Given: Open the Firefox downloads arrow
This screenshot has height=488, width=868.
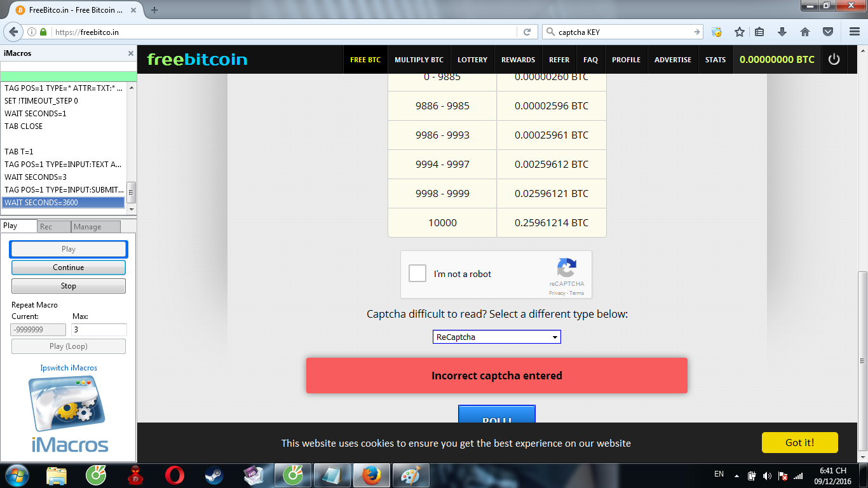Looking at the screenshot, I should coord(782,32).
